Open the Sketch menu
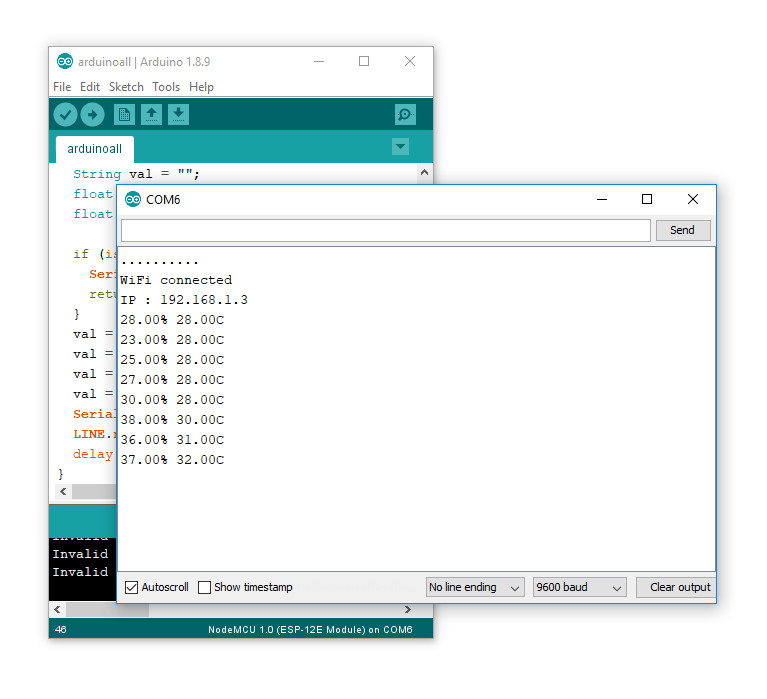The height and width of the screenshot is (699, 767). coord(126,87)
